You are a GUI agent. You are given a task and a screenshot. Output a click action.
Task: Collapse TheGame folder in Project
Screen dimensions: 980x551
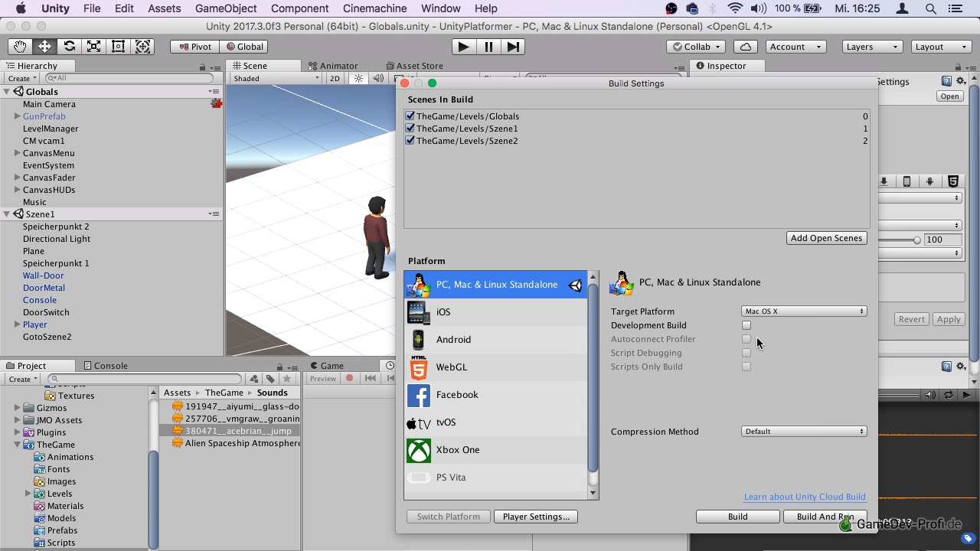(17, 445)
